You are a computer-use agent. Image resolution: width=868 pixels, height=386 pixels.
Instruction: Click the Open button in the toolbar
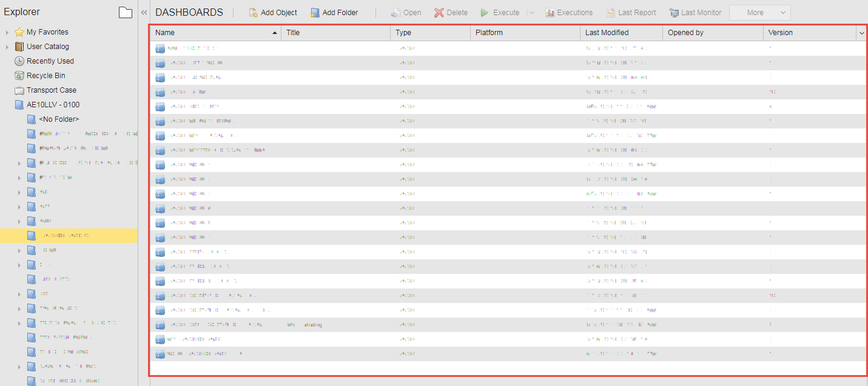point(405,12)
